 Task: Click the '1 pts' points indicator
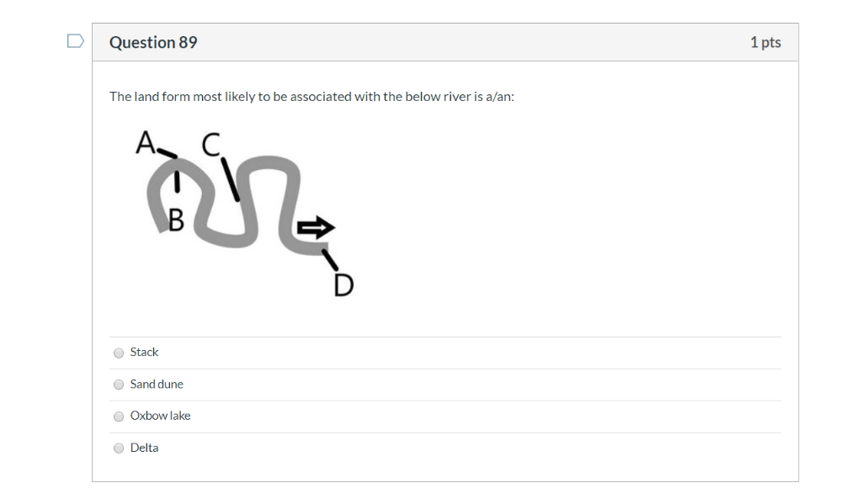coord(765,42)
